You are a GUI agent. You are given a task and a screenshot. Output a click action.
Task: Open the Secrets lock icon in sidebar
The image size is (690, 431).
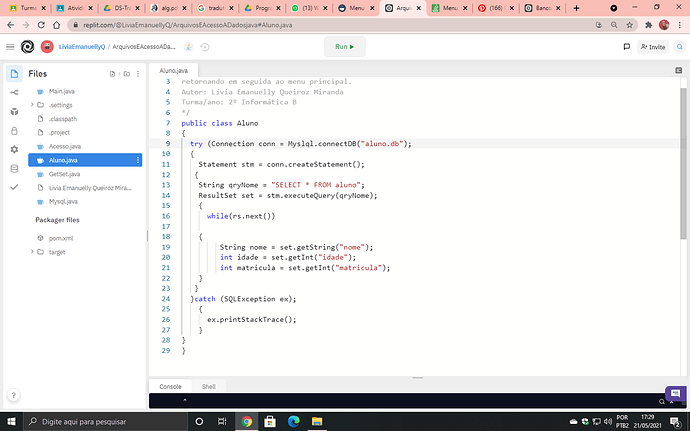14,131
